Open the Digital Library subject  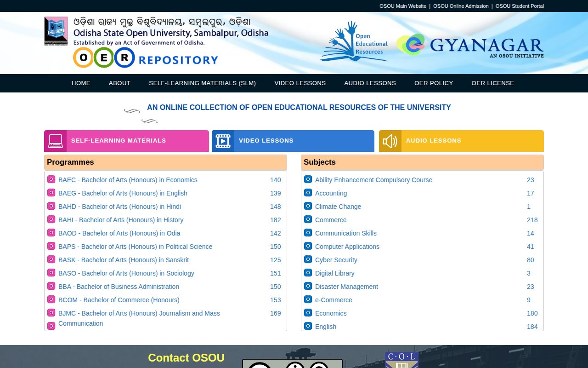(335, 273)
